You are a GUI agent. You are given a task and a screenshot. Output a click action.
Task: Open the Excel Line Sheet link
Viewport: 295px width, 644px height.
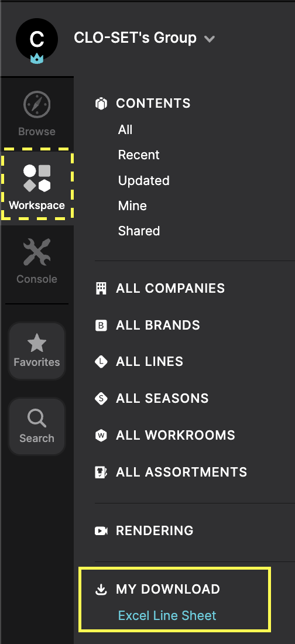tap(167, 615)
